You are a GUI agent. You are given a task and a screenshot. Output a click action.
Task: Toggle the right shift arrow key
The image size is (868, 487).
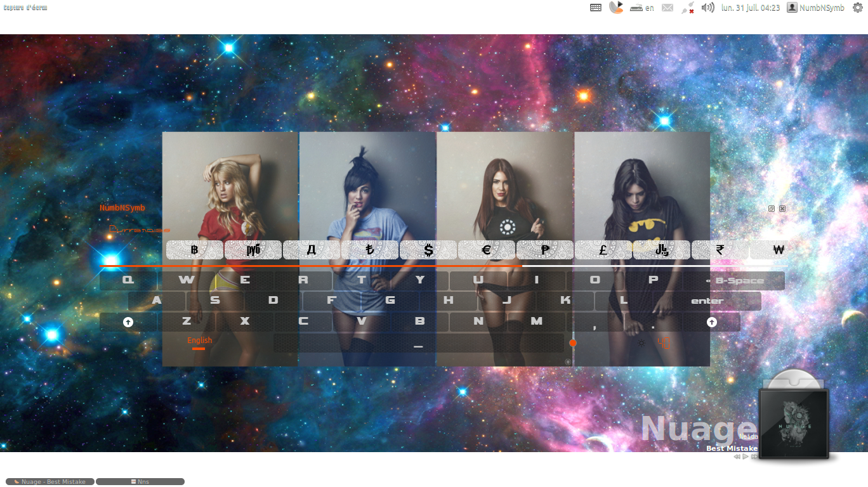(712, 322)
